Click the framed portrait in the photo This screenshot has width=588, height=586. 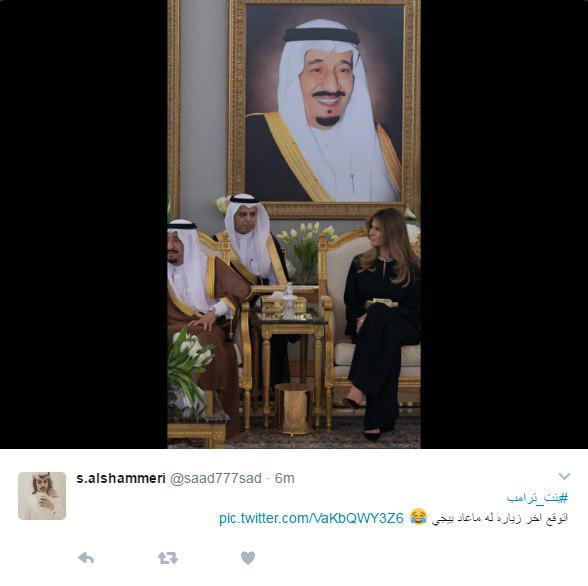point(324,109)
